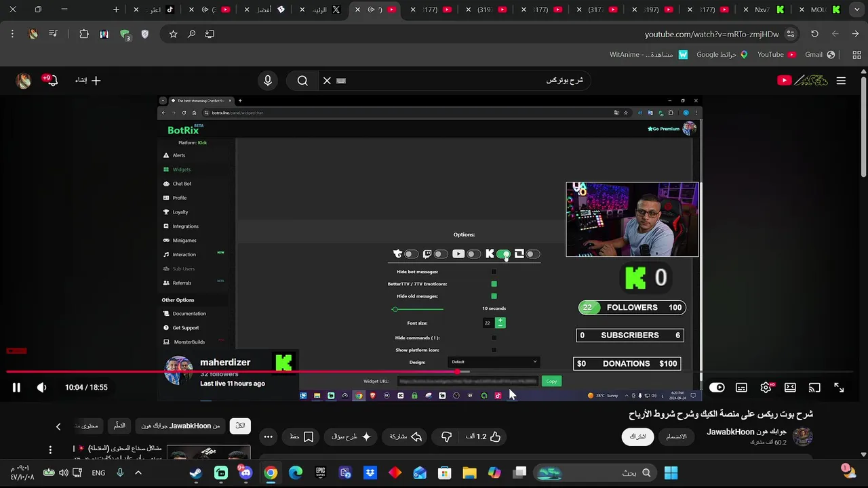Go to YouTube home via logo
The height and width of the screenshot is (488, 868).
coord(803,81)
